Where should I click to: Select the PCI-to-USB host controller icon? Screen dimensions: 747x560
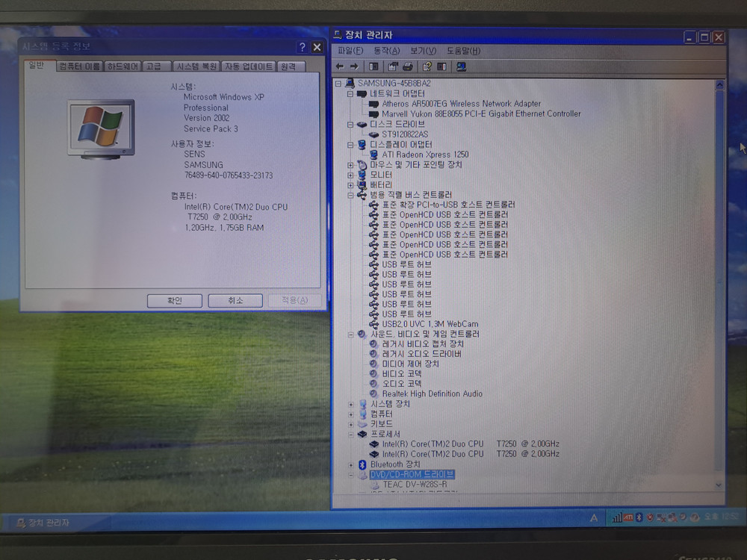pos(374,205)
